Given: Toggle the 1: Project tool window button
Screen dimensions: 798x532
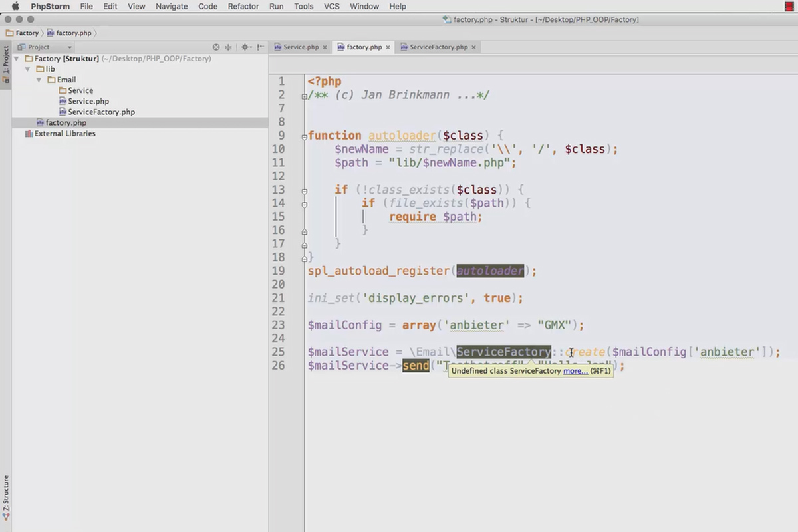Looking at the screenshot, I should [5, 65].
